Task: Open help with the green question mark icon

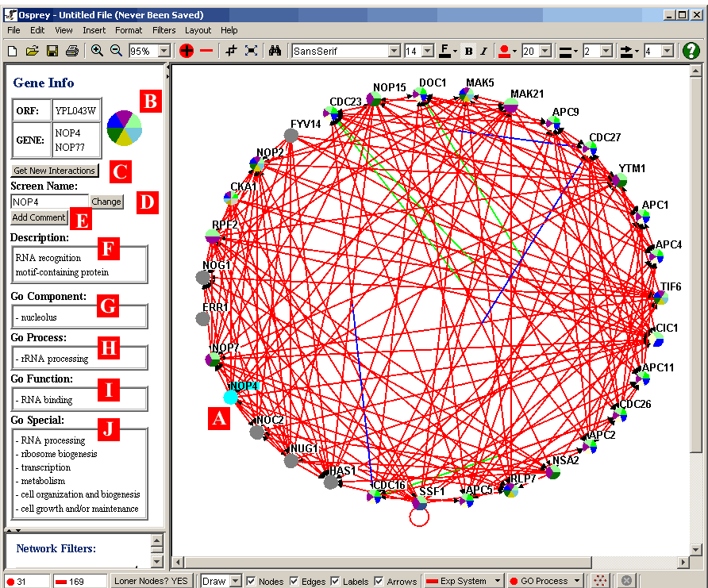Action: coord(691,51)
